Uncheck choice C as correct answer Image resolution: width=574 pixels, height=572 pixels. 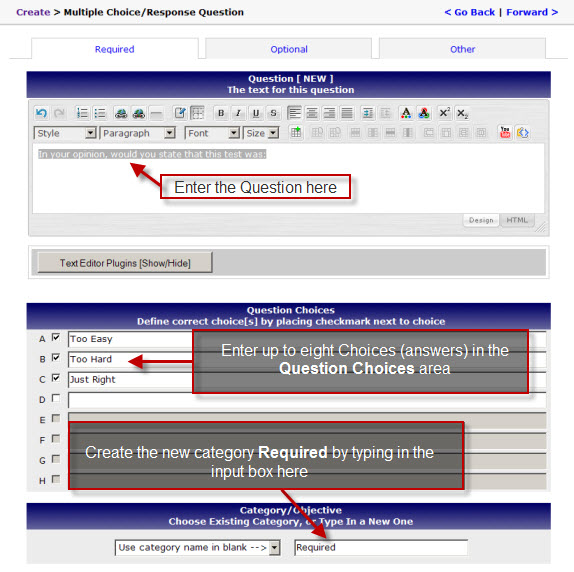click(56, 378)
